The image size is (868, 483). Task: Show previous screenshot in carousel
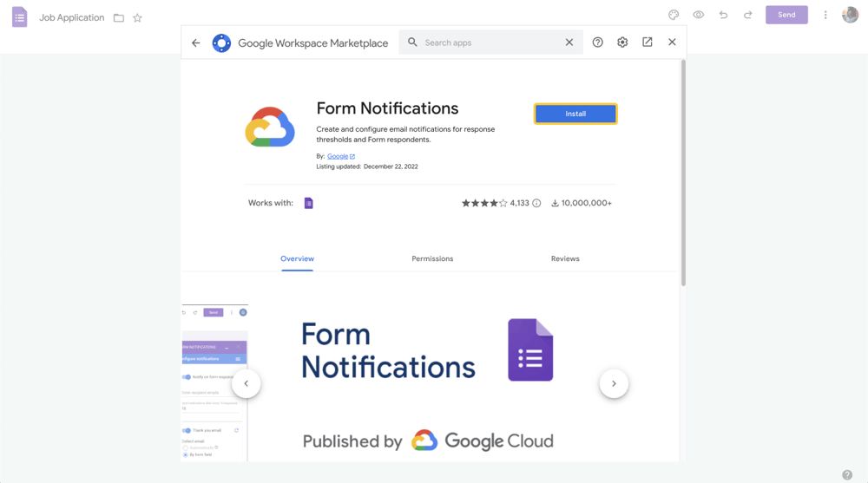point(247,383)
